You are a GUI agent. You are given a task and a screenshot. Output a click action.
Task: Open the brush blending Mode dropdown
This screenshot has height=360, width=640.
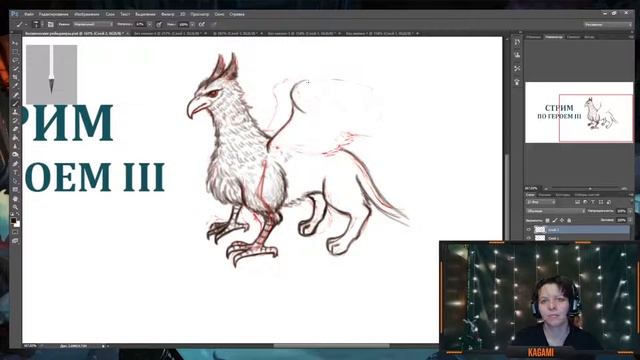point(93,24)
